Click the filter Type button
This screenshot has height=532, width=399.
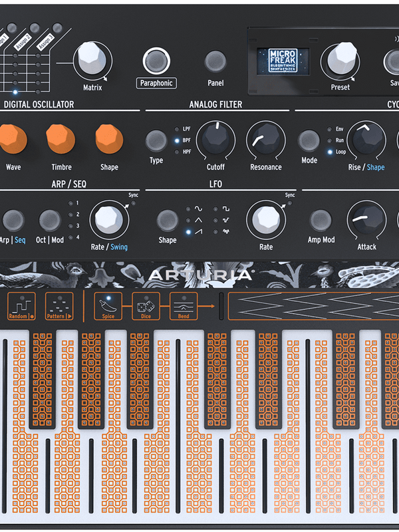point(156,141)
